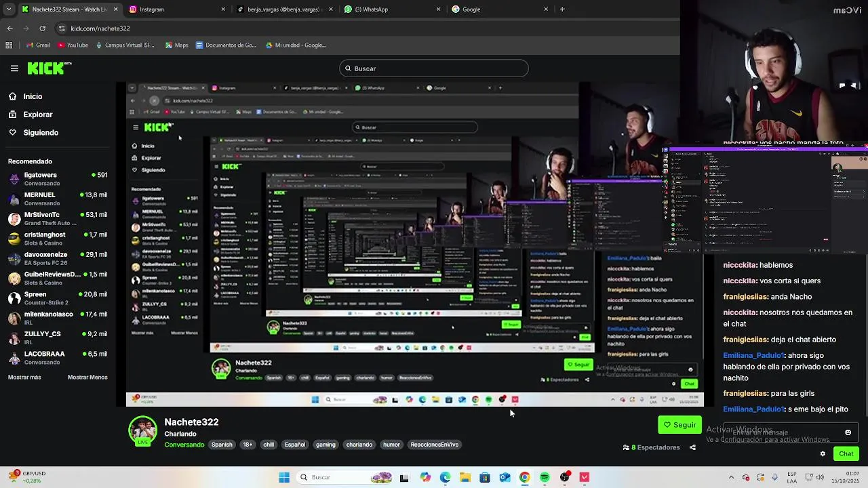Screen dimensions: 868x488
Task: Select the ReaccionesEnVivo tag
Action: point(435,445)
